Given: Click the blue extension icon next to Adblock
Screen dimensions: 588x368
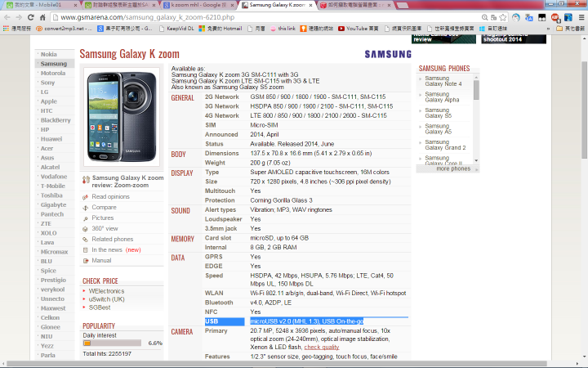Looking at the screenshot, I should (568, 17).
